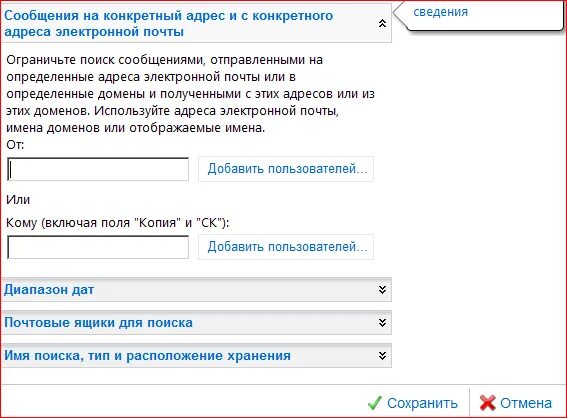
Task: Click the Сообщения на конкретный адрес header title
Action: pos(169,24)
